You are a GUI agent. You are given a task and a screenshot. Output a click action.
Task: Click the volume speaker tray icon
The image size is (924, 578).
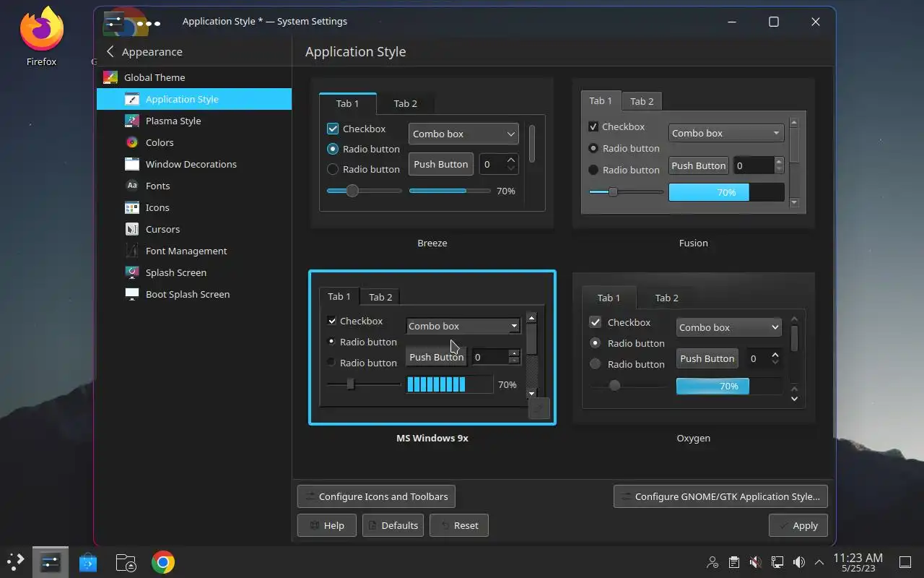pyautogui.click(x=799, y=562)
